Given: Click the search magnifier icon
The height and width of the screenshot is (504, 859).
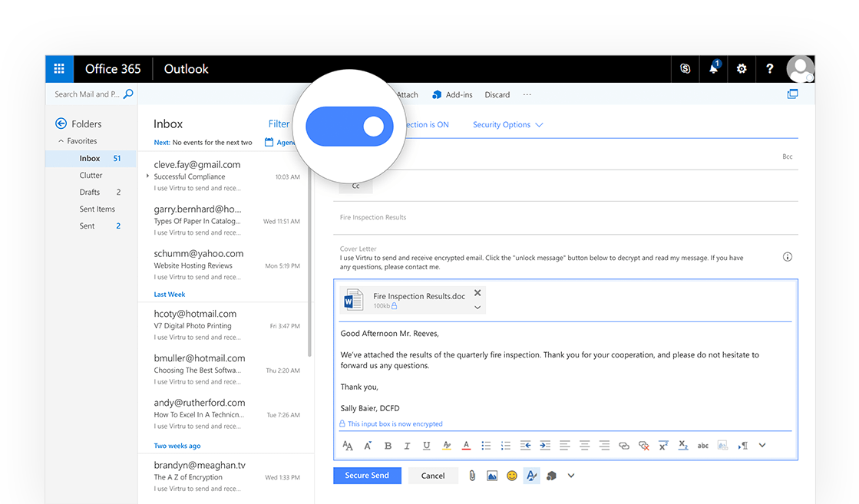Looking at the screenshot, I should pyautogui.click(x=128, y=94).
